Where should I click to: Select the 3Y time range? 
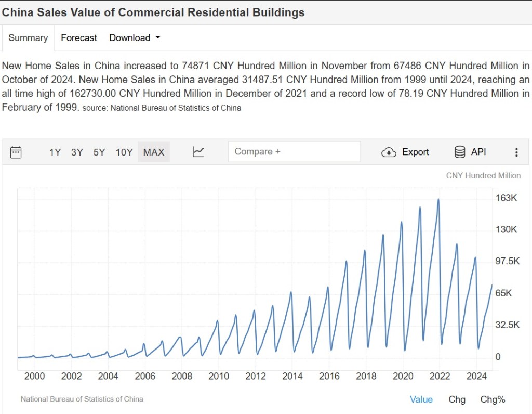77,152
